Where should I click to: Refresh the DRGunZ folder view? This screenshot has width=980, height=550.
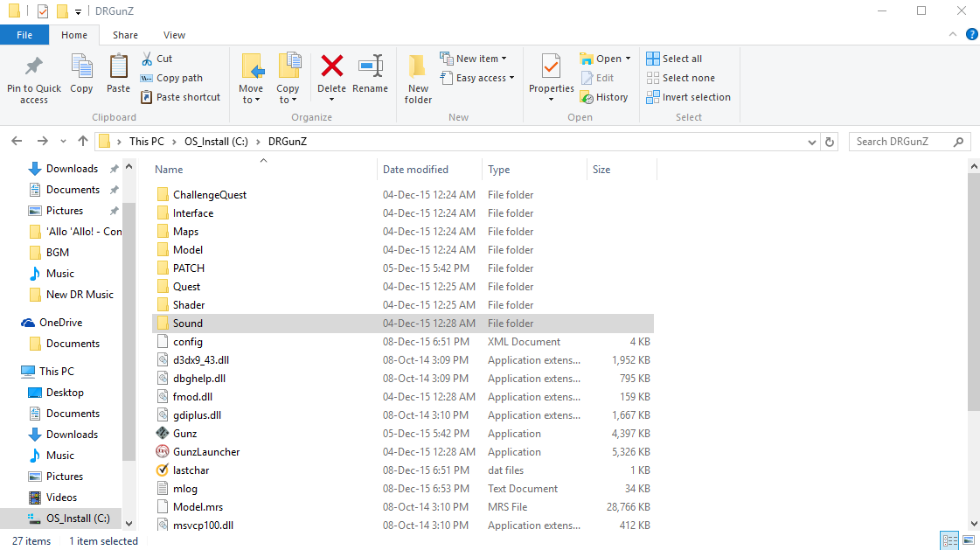coord(830,142)
